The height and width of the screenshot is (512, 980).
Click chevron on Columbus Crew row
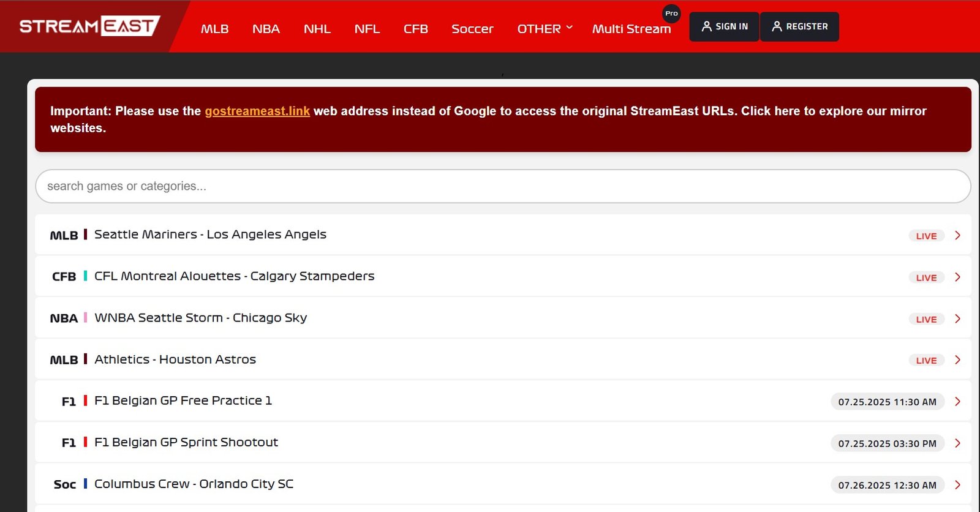click(957, 485)
